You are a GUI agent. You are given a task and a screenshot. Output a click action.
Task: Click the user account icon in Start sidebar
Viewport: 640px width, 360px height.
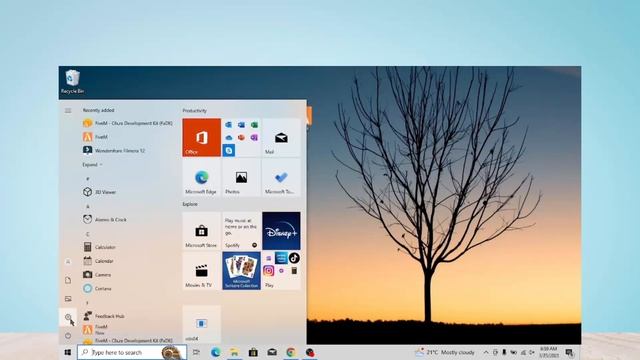pyautogui.click(x=68, y=262)
